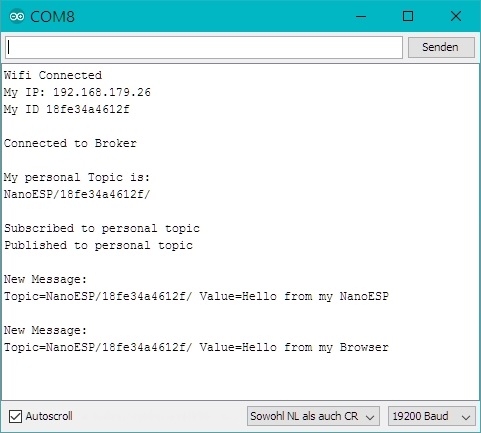Close the COM8 serial monitor window

click(456, 16)
